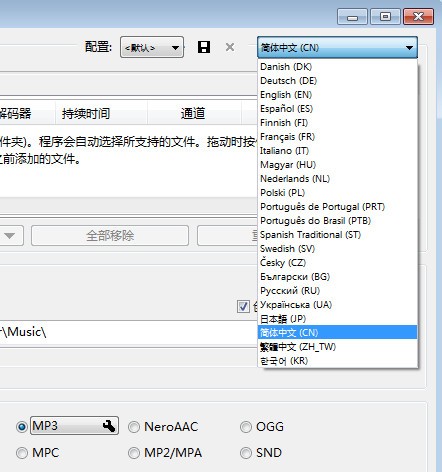Choose Deutsch (DE) from language list

click(337, 81)
